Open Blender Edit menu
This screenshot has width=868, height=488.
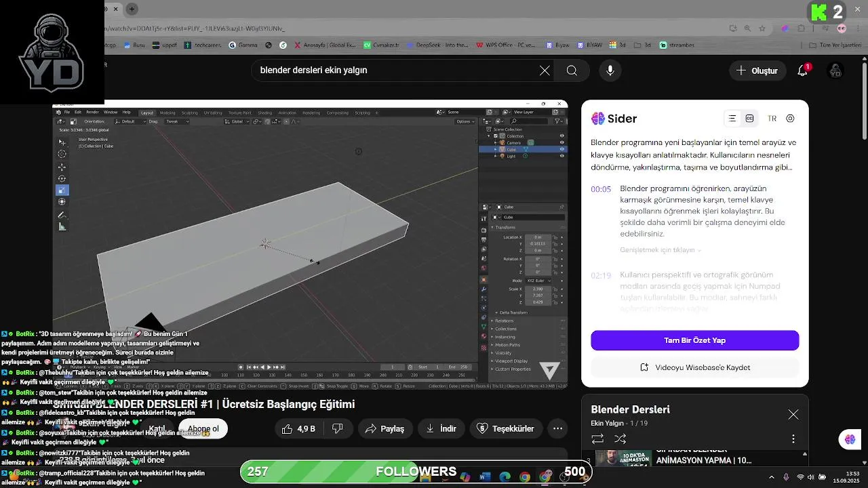click(77, 113)
